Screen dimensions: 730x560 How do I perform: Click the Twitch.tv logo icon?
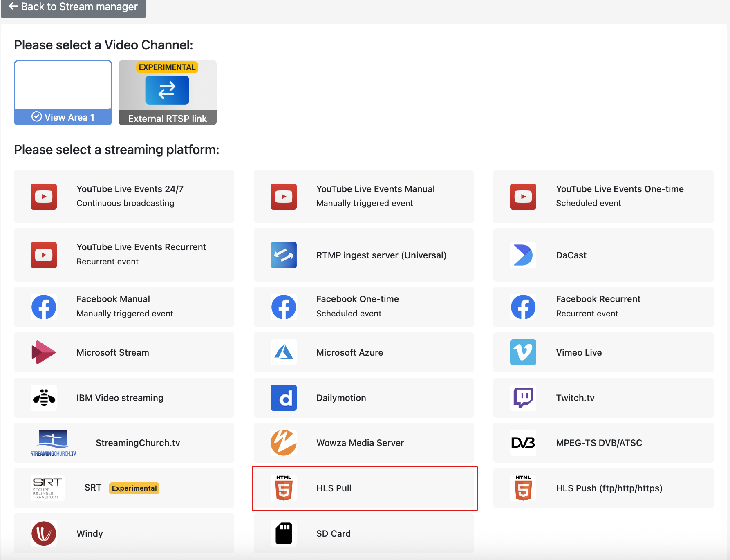pos(523,398)
